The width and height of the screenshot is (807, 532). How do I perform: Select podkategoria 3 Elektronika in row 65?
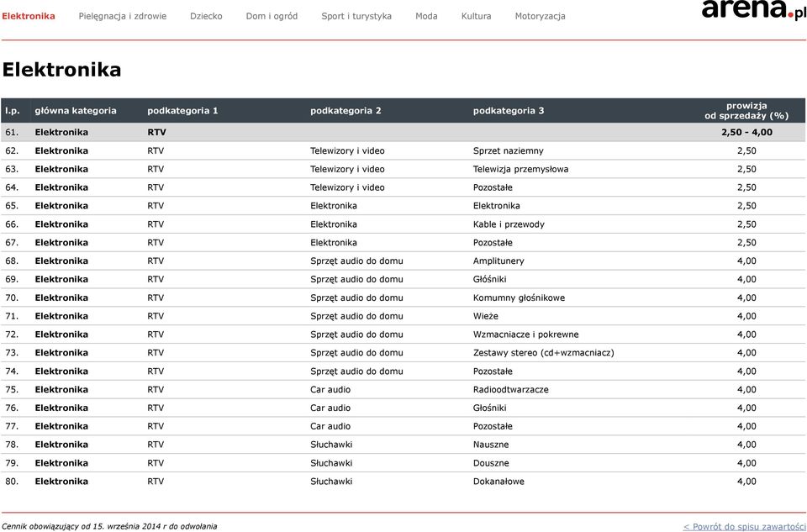point(496,206)
